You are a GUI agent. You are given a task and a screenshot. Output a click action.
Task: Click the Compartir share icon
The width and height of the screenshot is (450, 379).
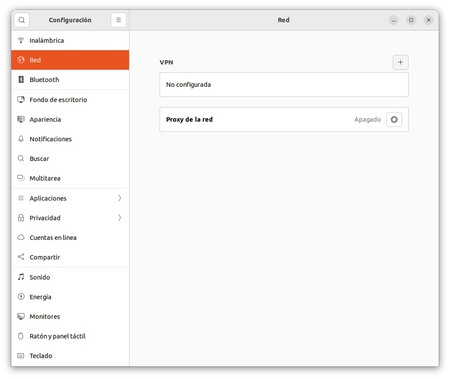point(21,257)
